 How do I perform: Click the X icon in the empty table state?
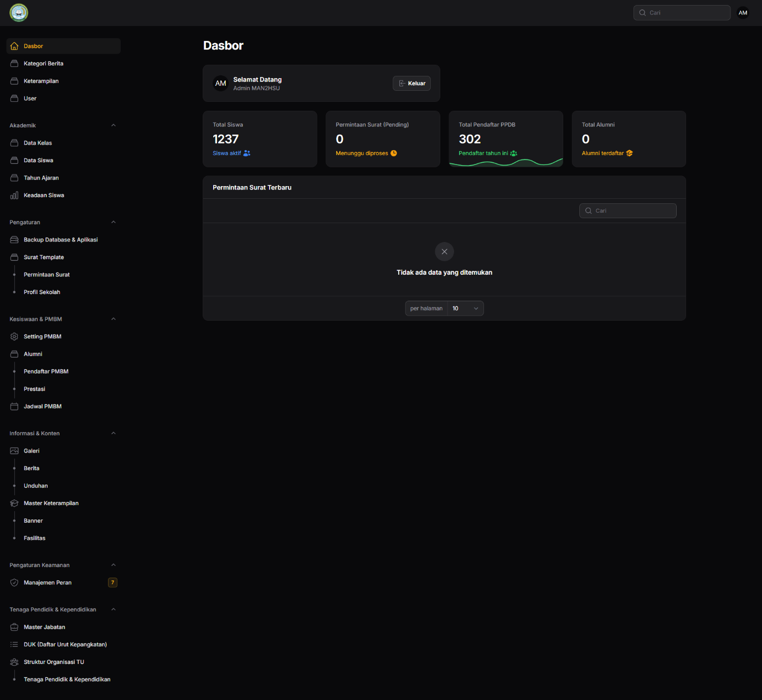pyautogui.click(x=444, y=251)
